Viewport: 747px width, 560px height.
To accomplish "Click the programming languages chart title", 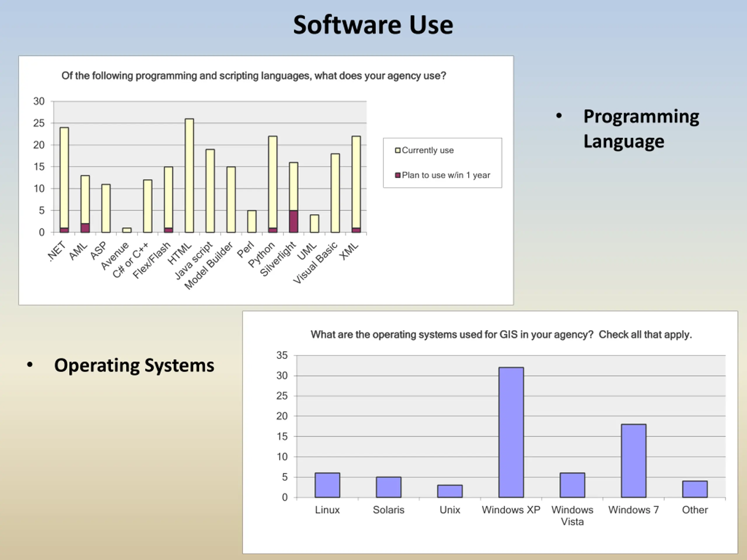I will coord(254,76).
